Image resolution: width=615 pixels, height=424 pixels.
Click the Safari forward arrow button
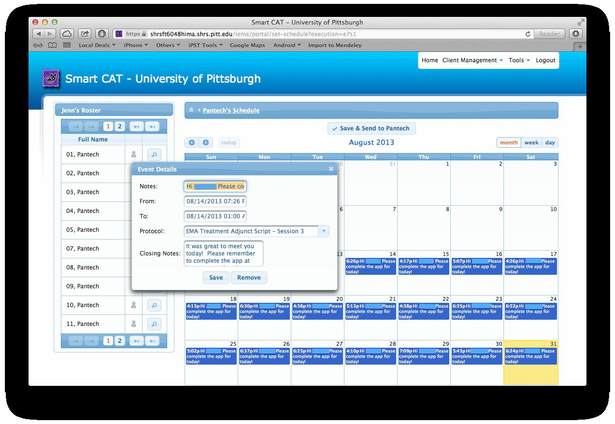(50, 34)
